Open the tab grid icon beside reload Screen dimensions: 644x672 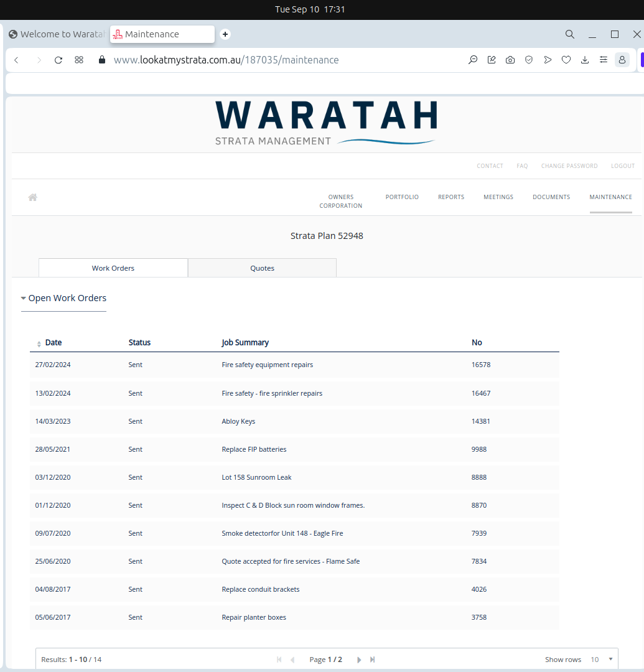coord(79,60)
